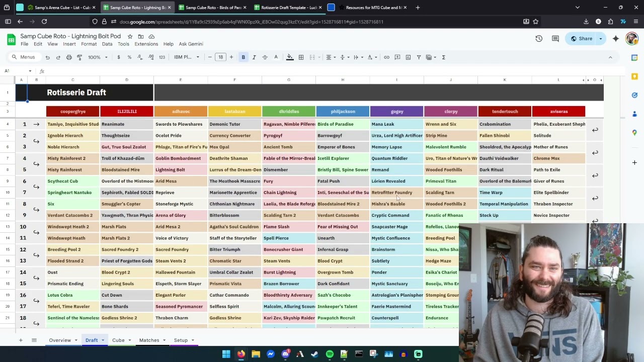The height and width of the screenshot is (362, 644).
Task: Open the Gemini sparkle panel
Action: coord(615,39)
